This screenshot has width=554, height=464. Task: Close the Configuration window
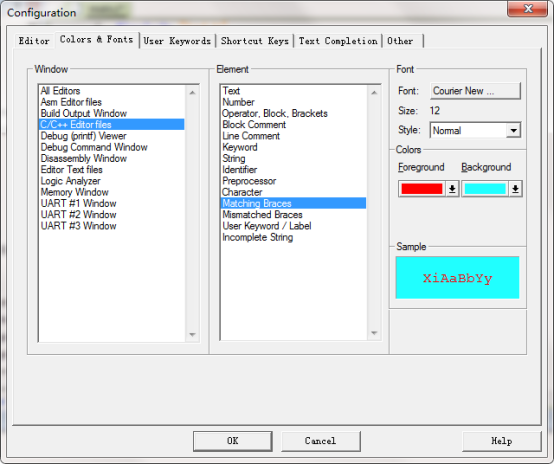[x=528, y=8]
